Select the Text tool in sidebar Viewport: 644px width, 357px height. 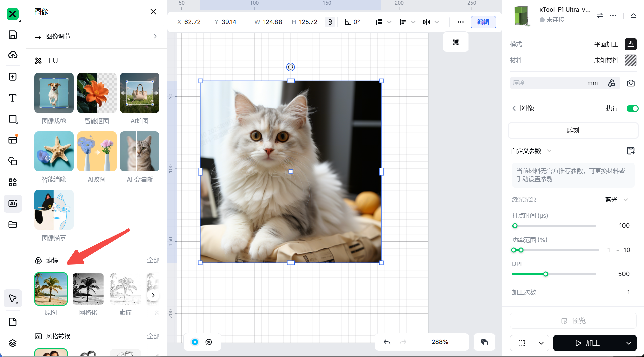(13, 98)
